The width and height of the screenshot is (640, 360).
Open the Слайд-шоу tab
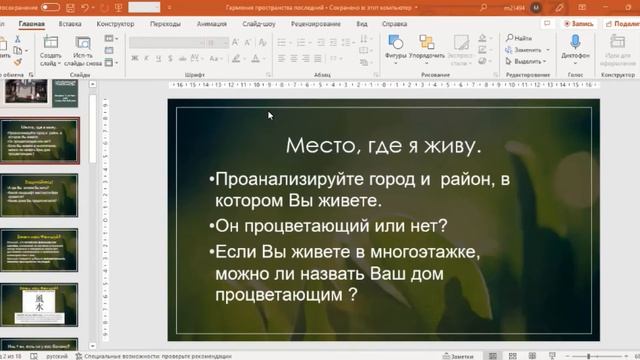pyautogui.click(x=259, y=24)
